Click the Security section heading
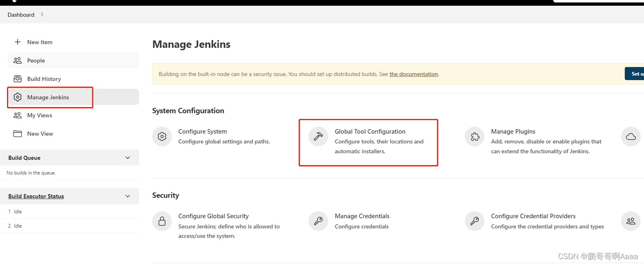The image size is (644, 264). pos(166,195)
